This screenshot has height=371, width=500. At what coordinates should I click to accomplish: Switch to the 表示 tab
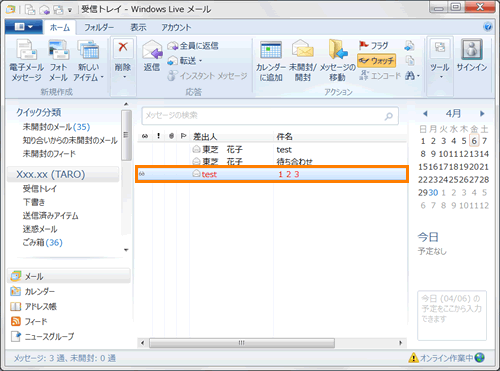pyautogui.click(x=138, y=27)
